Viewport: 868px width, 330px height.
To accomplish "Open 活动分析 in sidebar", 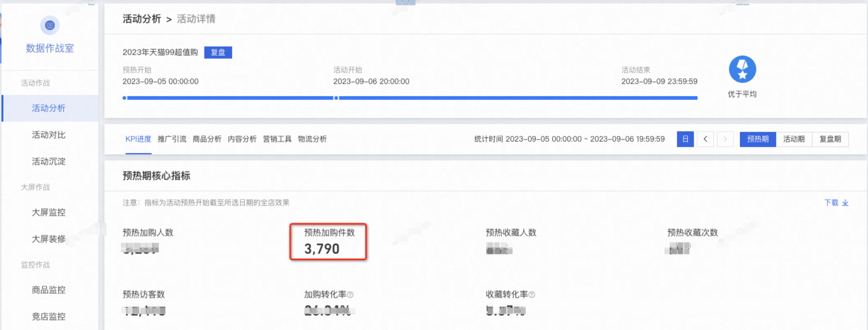I will tap(50, 108).
